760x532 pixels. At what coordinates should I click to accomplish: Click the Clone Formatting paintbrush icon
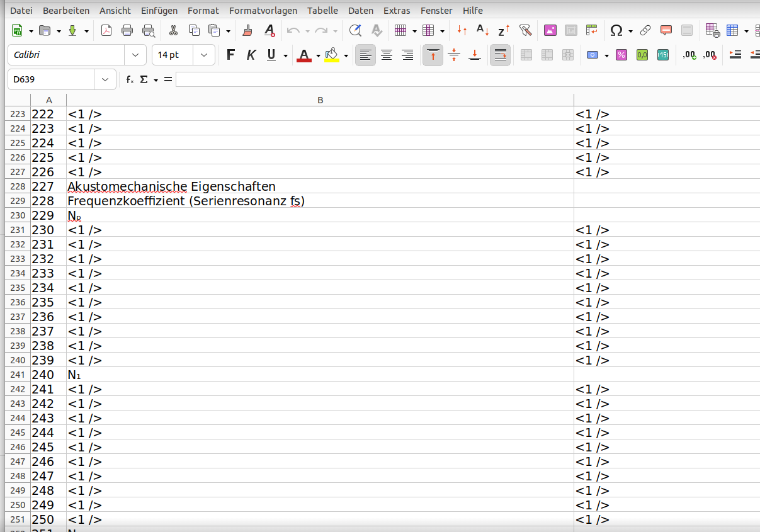point(248,30)
